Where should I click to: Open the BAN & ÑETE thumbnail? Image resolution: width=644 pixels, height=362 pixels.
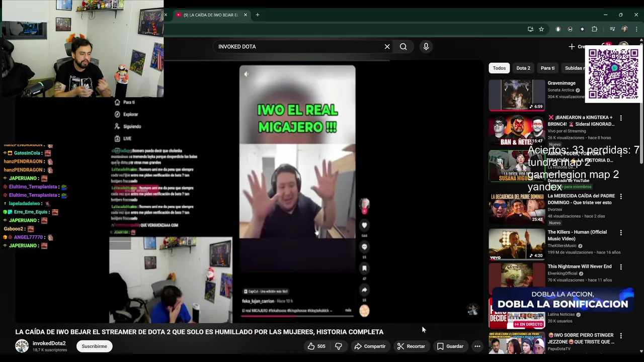[517, 130]
